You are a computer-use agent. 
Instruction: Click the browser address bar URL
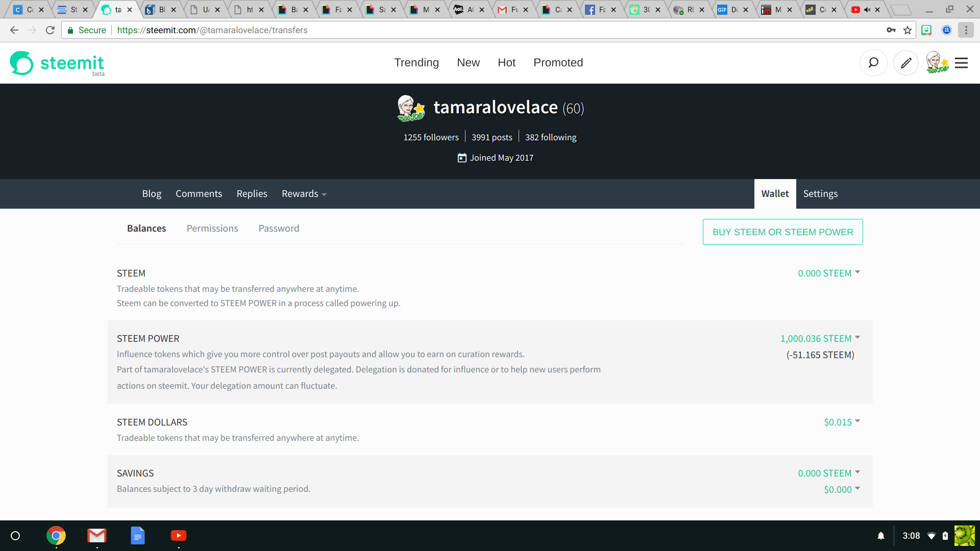[212, 30]
